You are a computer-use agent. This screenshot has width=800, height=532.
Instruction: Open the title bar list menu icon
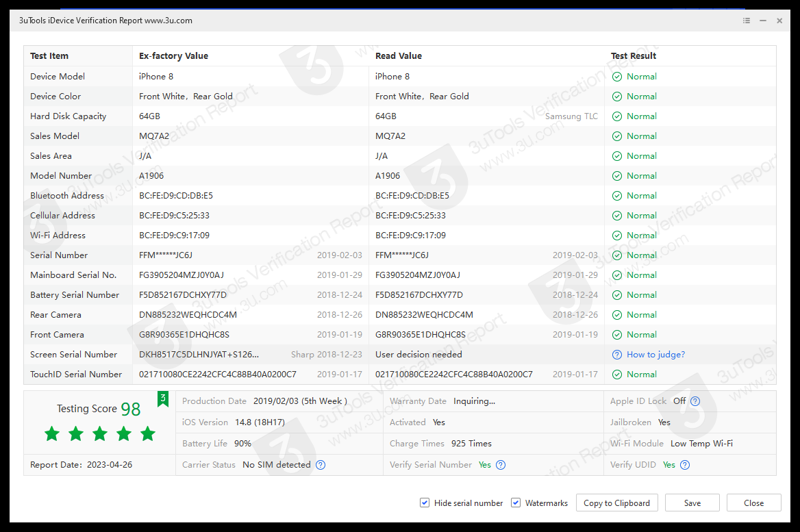click(x=747, y=21)
